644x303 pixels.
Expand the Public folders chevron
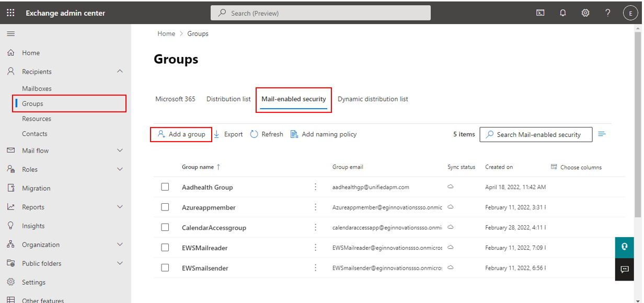point(120,263)
